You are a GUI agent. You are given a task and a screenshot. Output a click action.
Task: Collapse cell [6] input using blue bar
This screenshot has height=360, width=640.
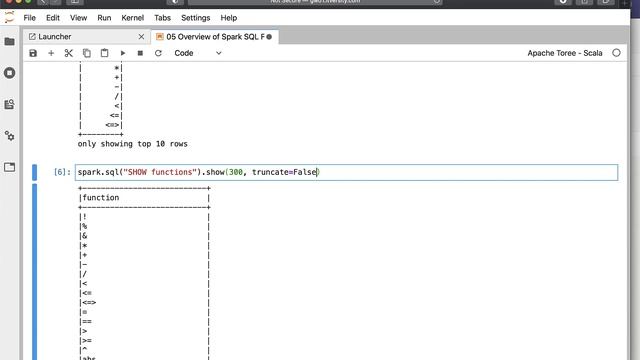[34, 172]
